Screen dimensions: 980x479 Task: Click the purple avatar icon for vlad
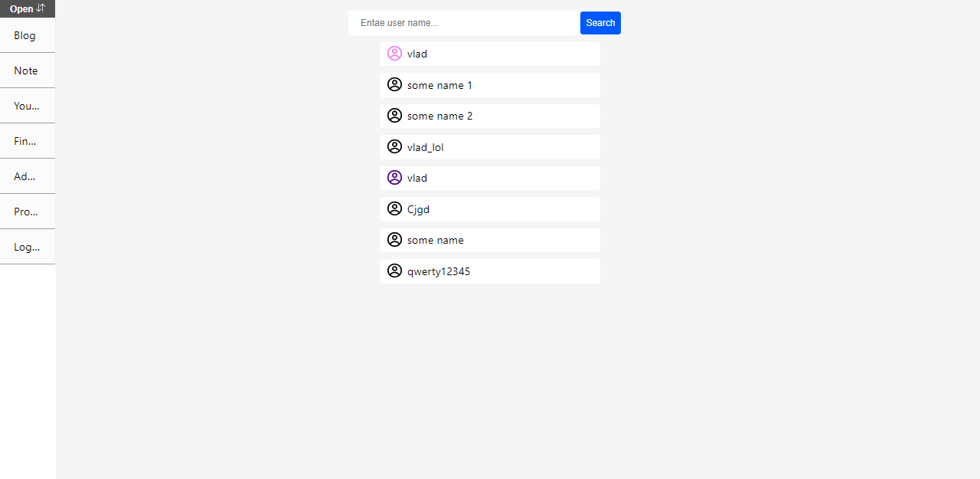[394, 177]
